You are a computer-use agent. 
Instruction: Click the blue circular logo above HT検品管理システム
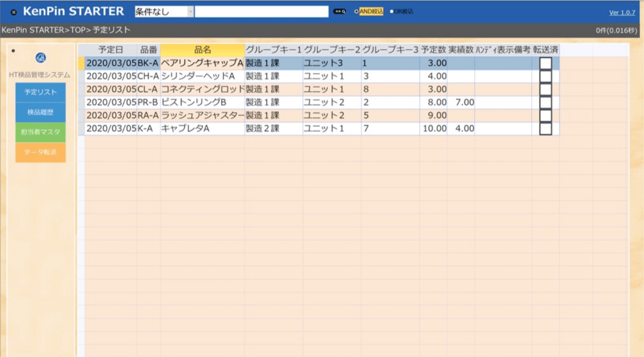pyautogui.click(x=41, y=58)
